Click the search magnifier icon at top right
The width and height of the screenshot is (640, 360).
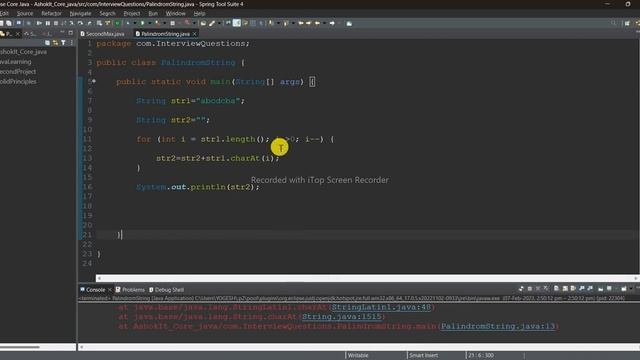[613, 23]
